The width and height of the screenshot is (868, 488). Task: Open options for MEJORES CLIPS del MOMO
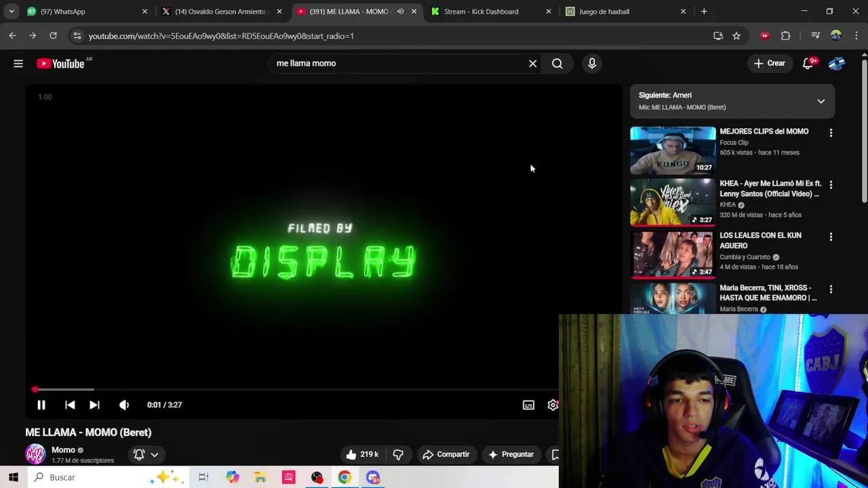[831, 133]
